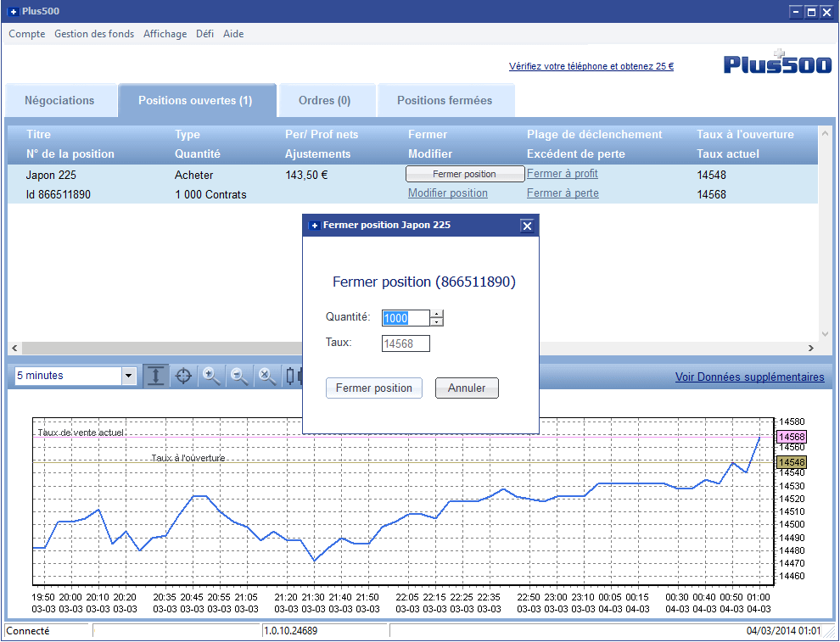Click the Per/ Prof nets column header

pos(322,134)
